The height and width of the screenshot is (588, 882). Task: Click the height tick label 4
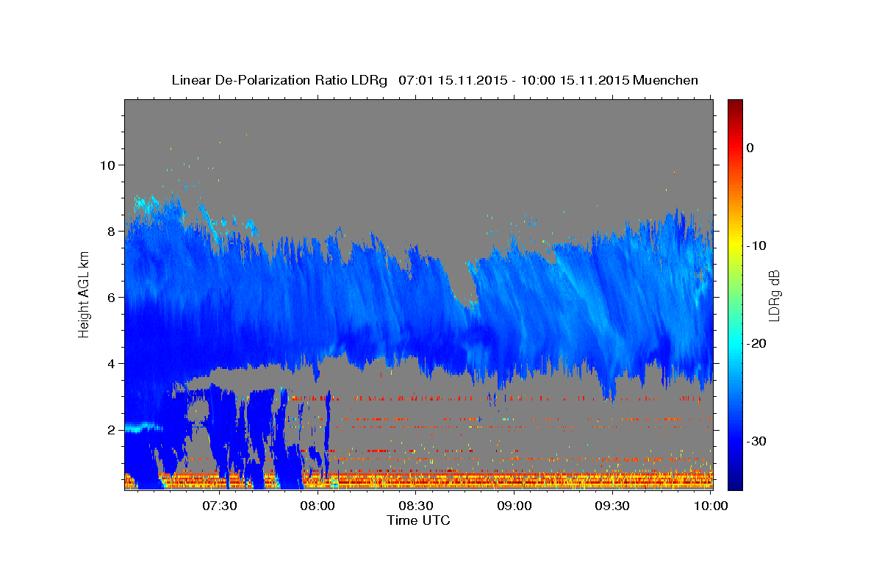click(x=110, y=363)
